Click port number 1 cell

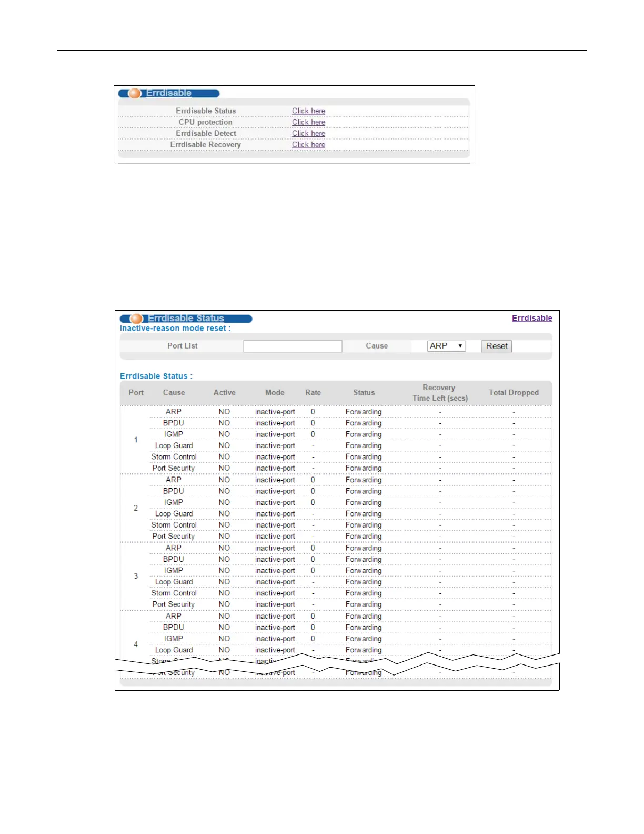tap(136, 440)
